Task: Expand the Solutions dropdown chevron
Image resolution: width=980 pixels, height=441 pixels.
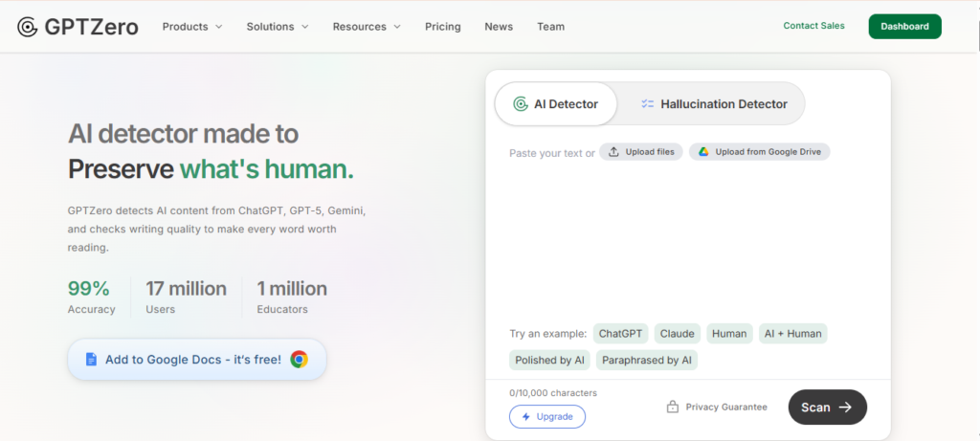Action: (x=305, y=27)
